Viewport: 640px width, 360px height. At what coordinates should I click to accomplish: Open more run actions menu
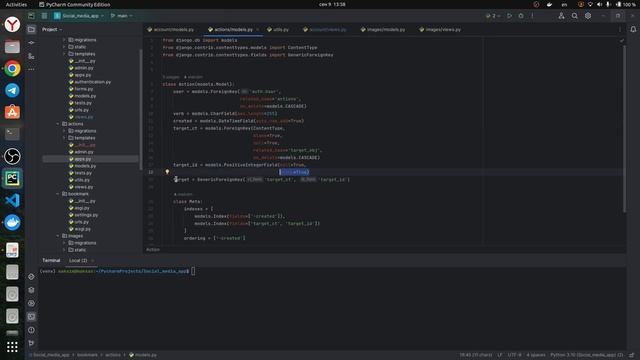[x=532, y=16]
